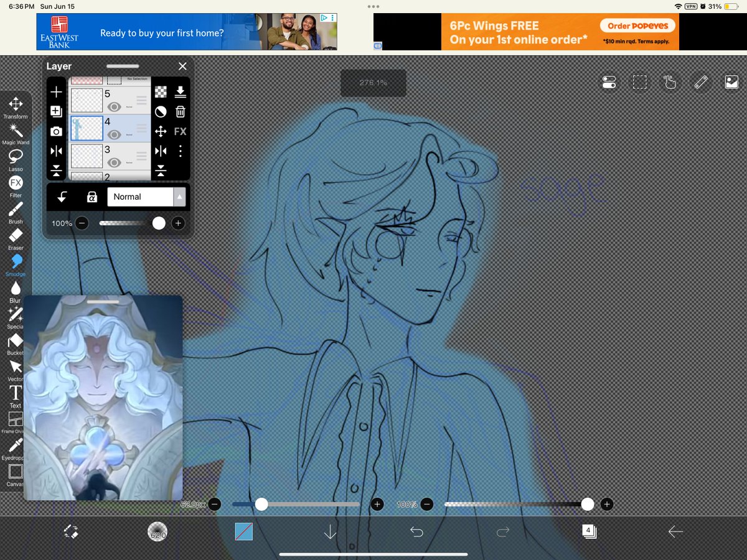
Task: Open the layers button showing 4
Action: pyautogui.click(x=589, y=531)
